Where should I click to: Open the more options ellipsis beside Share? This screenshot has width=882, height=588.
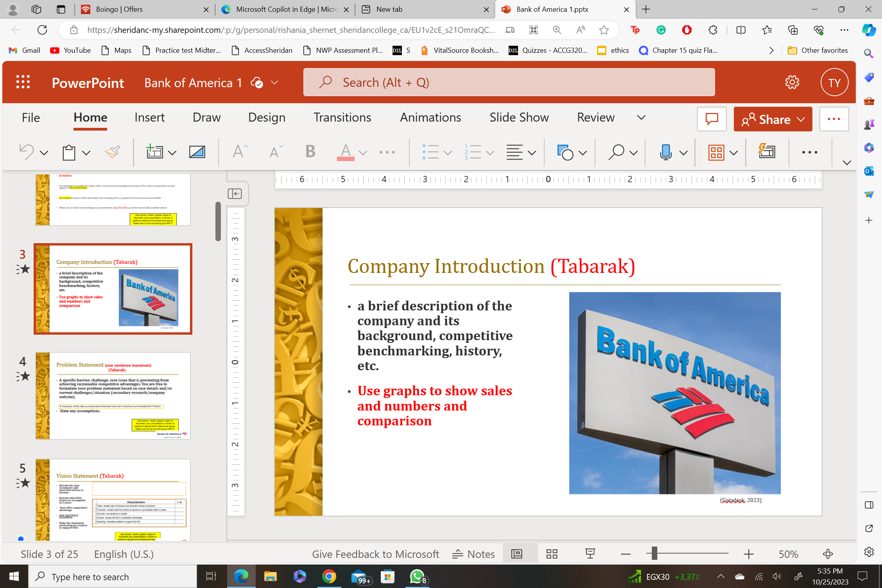coord(834,119)
